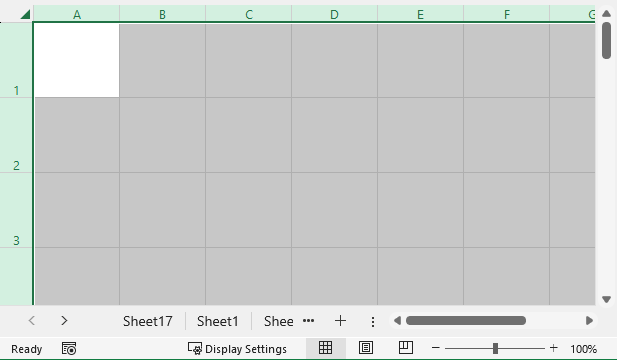Viewport: 617px width, 360px height.
Task: Click the vertical scrollbar down arrow
Action: click(x=606, y=299)
